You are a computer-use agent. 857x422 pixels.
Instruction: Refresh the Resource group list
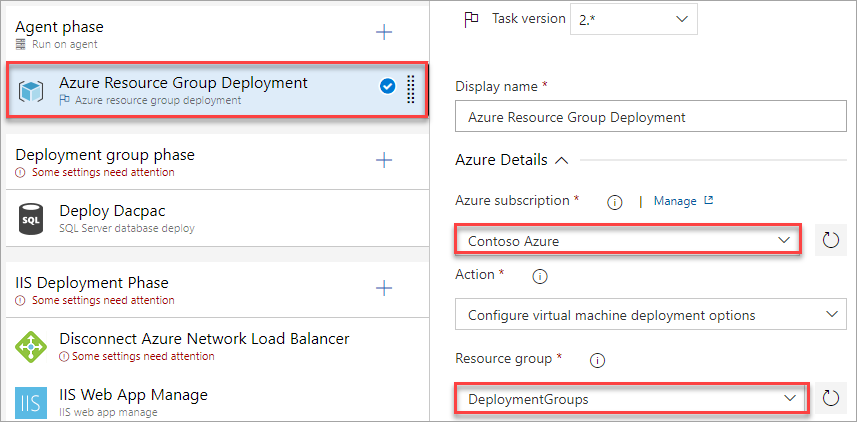click(x=831, y=399)
